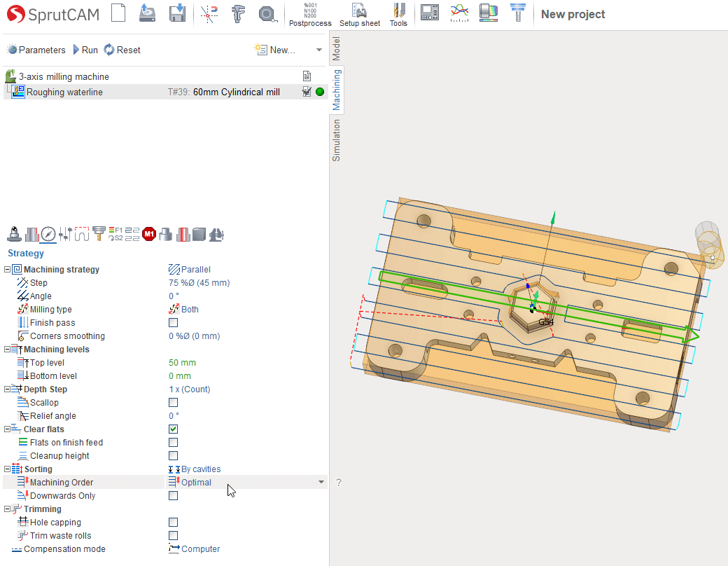Run the selected operation

85,50
